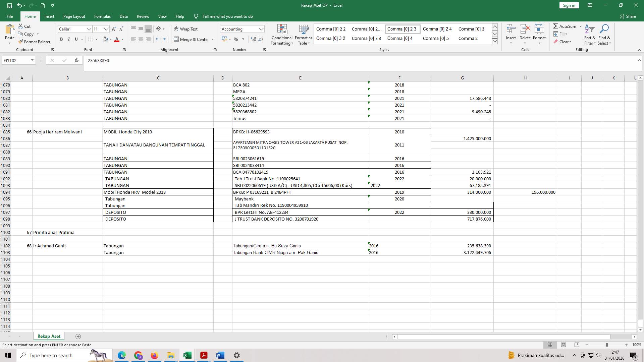Image resolution: width=644 pixels, height=362 pixels.
Task: Open the Review tab
Action: coord(143,16)
